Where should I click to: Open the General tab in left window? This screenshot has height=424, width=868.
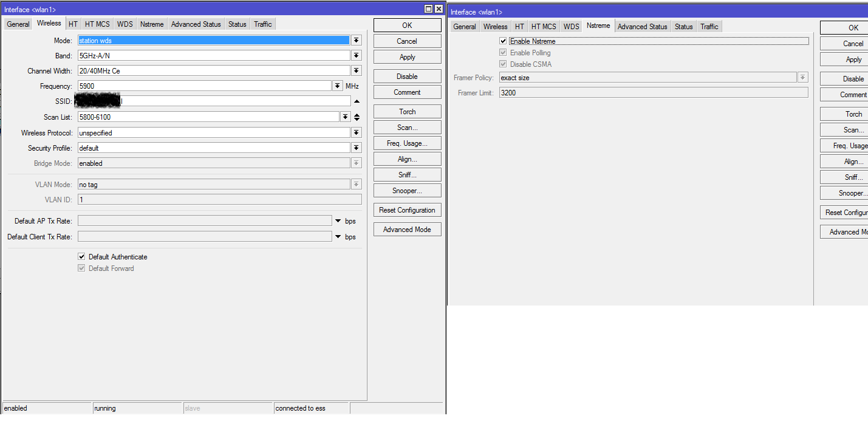tap(18, 24)
